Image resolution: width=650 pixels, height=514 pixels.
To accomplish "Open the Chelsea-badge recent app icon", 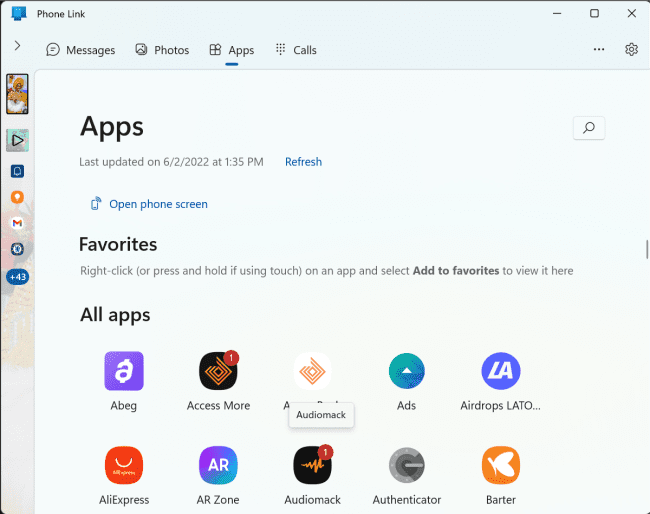I will [x=17, y=249].
